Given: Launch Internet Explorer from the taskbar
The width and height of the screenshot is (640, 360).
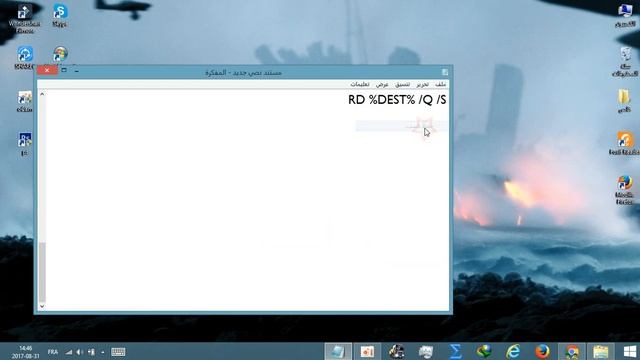Looking at the screenshot, I should 513,351.
